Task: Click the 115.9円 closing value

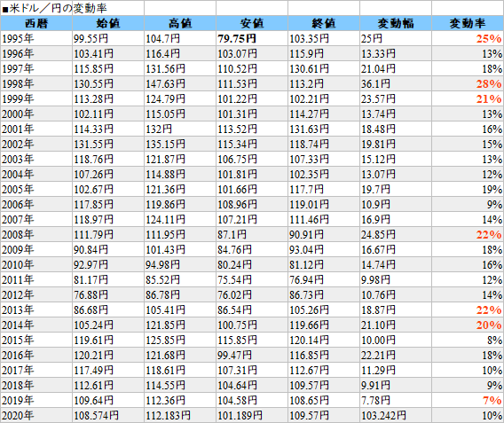Action: (307, 53)
